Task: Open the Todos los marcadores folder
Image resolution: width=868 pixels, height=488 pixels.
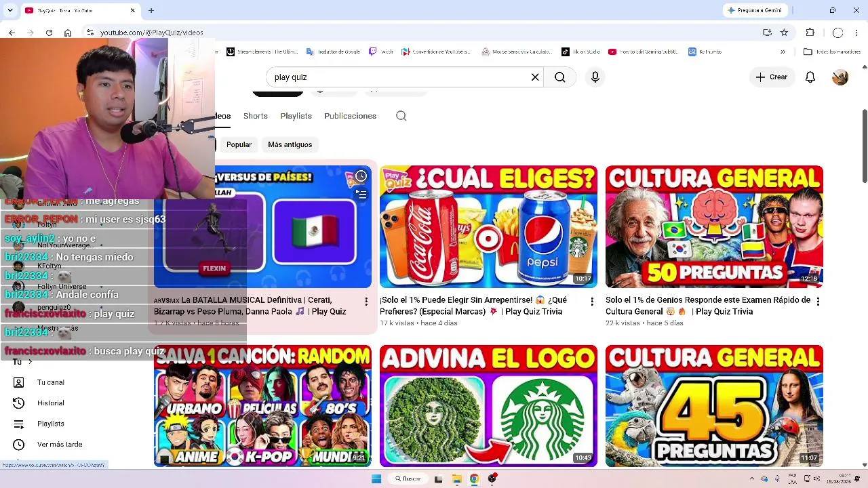Action: 832,52
